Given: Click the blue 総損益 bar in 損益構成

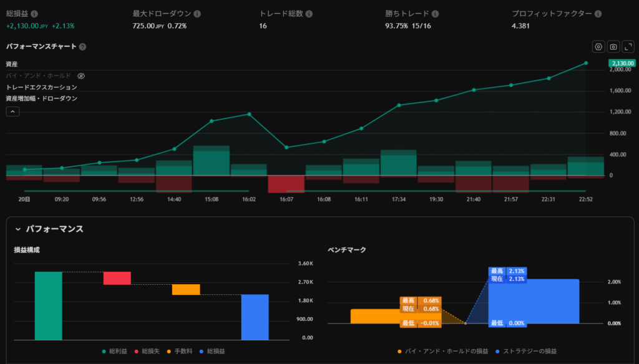Looking at the screenshot, I should 255,317.
